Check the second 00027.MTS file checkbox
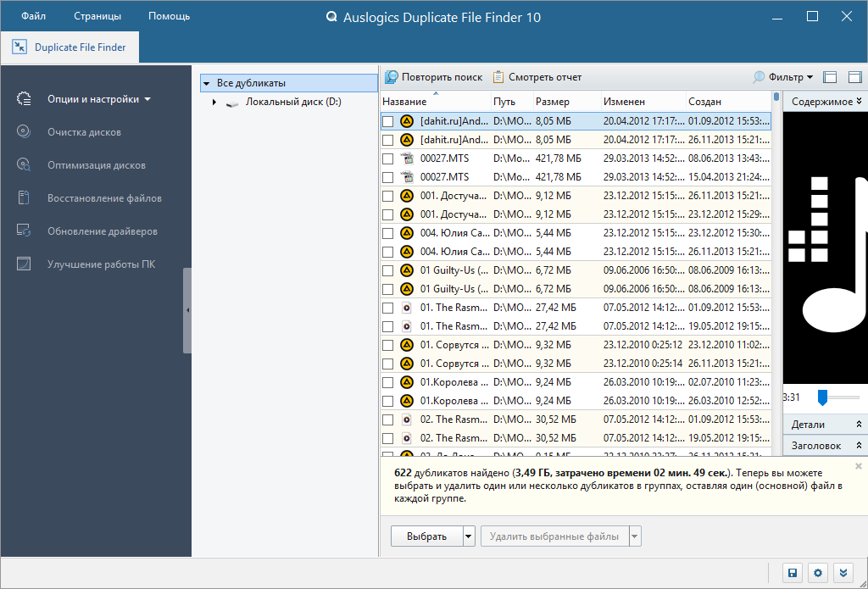This screenshot has width=868, height=589. click(388, 177)
